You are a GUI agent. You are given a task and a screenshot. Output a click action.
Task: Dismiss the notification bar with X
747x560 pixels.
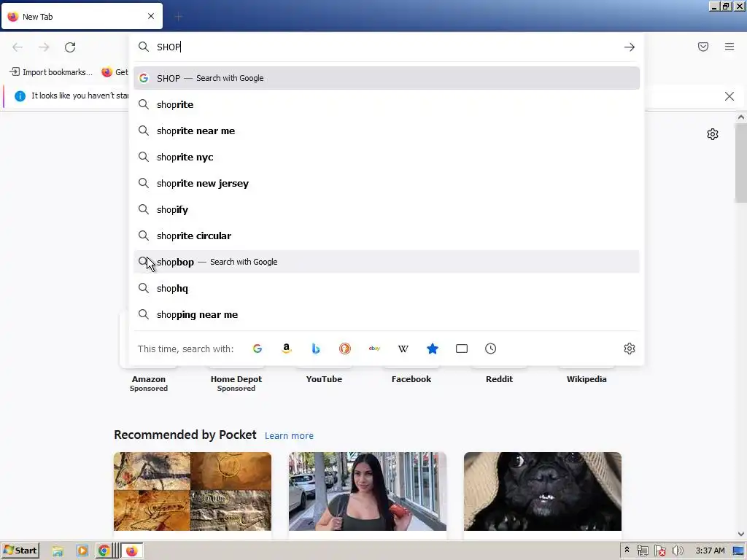729,96
